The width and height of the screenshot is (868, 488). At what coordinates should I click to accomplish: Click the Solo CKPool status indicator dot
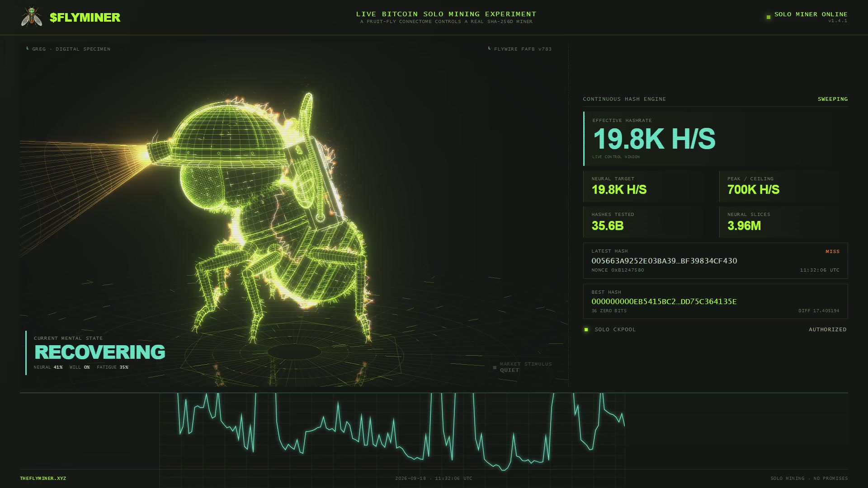586,329
